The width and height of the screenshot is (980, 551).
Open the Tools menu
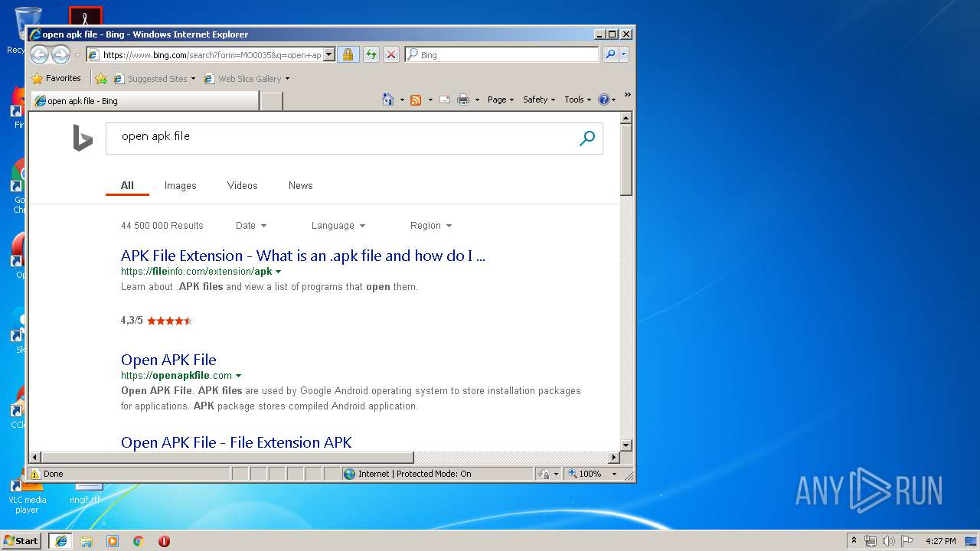[x=578, y=99]
